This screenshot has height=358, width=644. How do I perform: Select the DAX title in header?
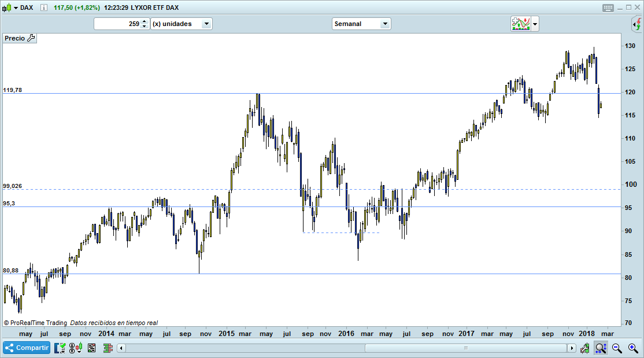26,8
